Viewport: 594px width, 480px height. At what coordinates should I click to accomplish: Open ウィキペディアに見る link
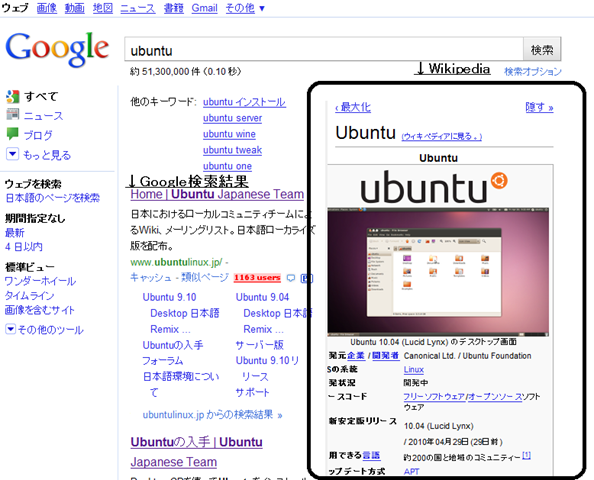click(442, 136)
